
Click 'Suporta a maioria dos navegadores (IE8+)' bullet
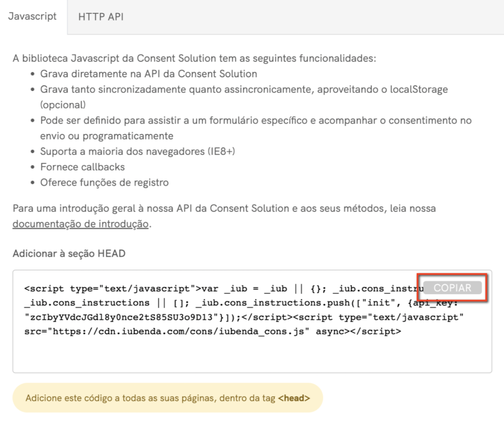click(x=137, y=151)
